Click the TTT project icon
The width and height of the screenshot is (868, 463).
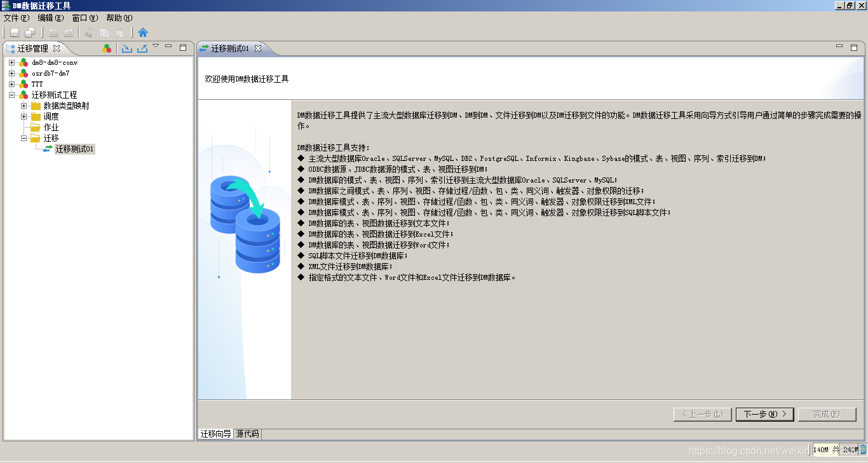coord(24,84)
